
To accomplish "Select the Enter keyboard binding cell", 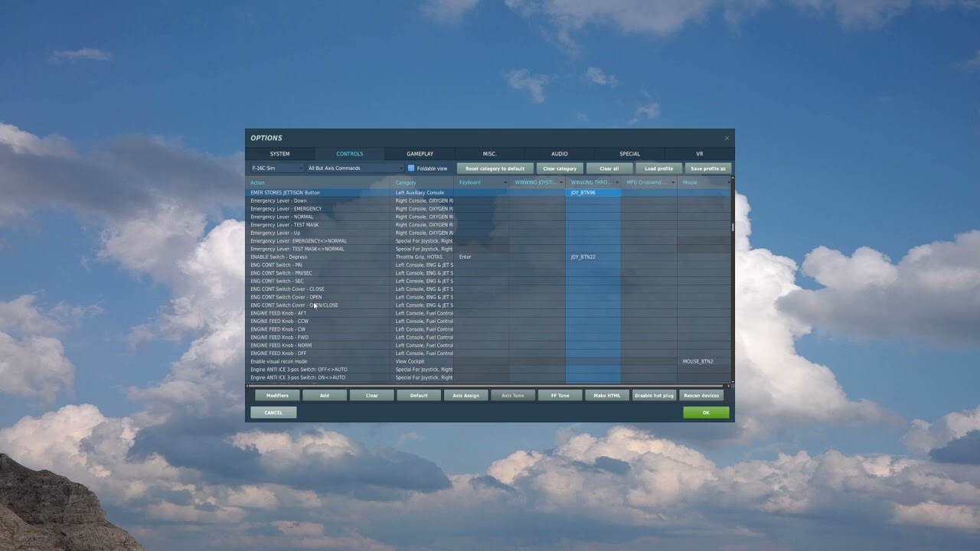I will 482,257.
